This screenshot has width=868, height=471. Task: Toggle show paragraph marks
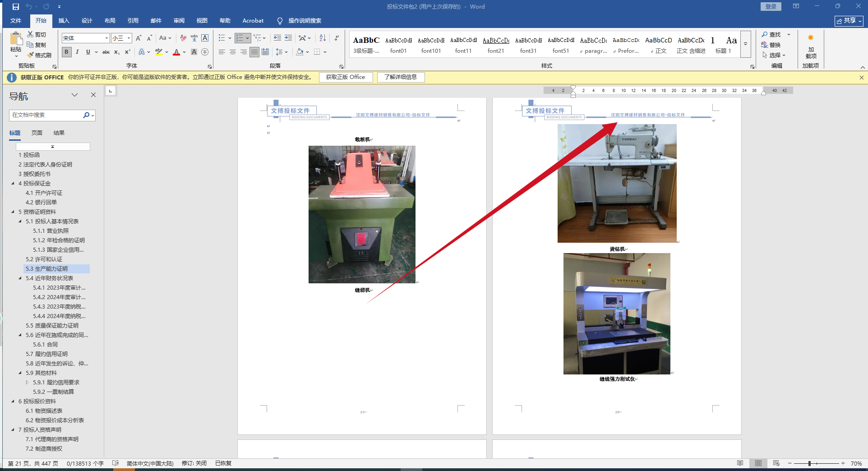[337, 38]
